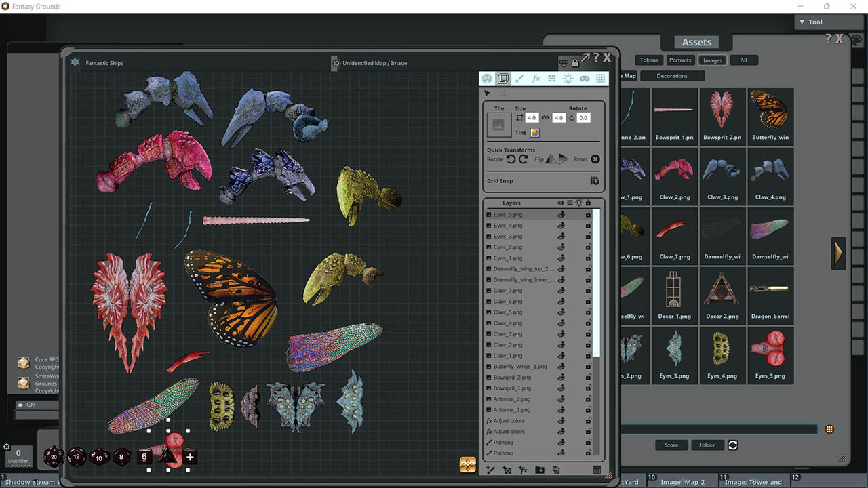Click the Reset transform X icon
868x488 pixels.
pos(595,159)
